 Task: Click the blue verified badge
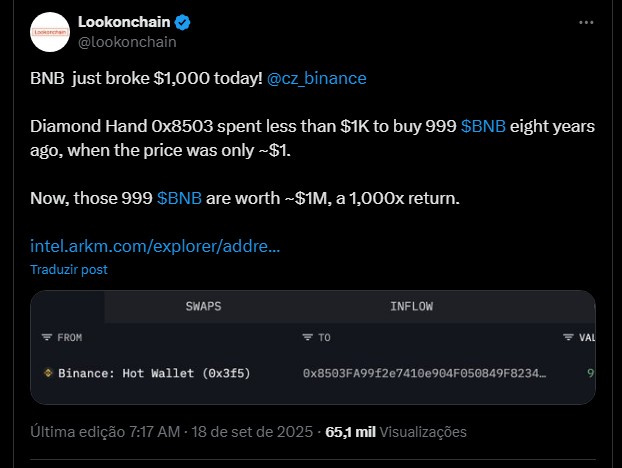pos(182,22)
